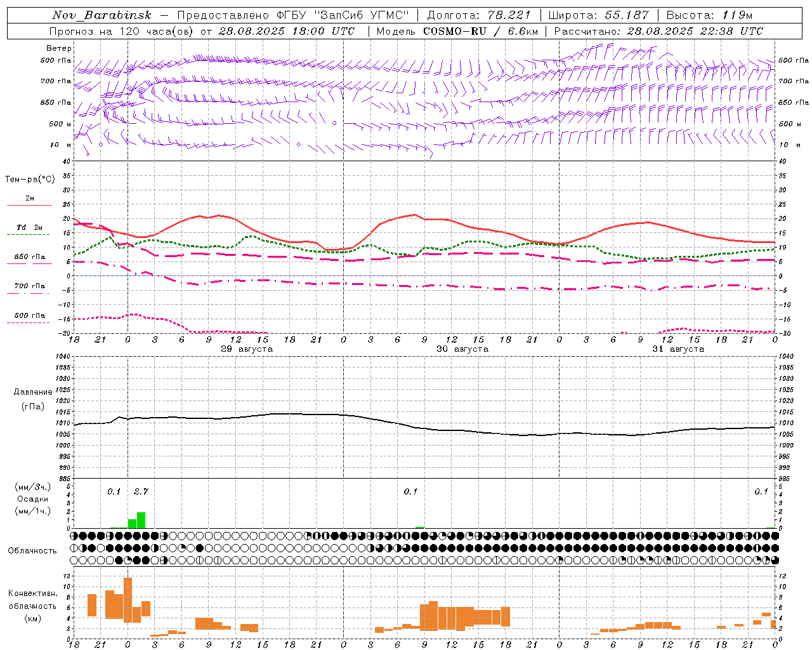Screen dimensions: 812x650
Task: Click the Nov_Barabinsk station title
Action: (x=101, y=15)
